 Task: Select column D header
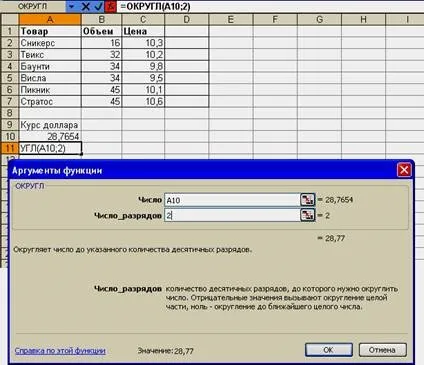(x=187, y=19)
